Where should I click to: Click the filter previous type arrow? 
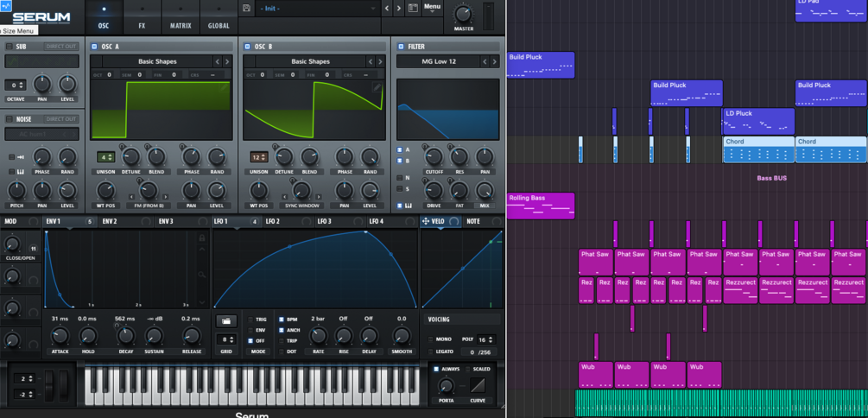484,61
